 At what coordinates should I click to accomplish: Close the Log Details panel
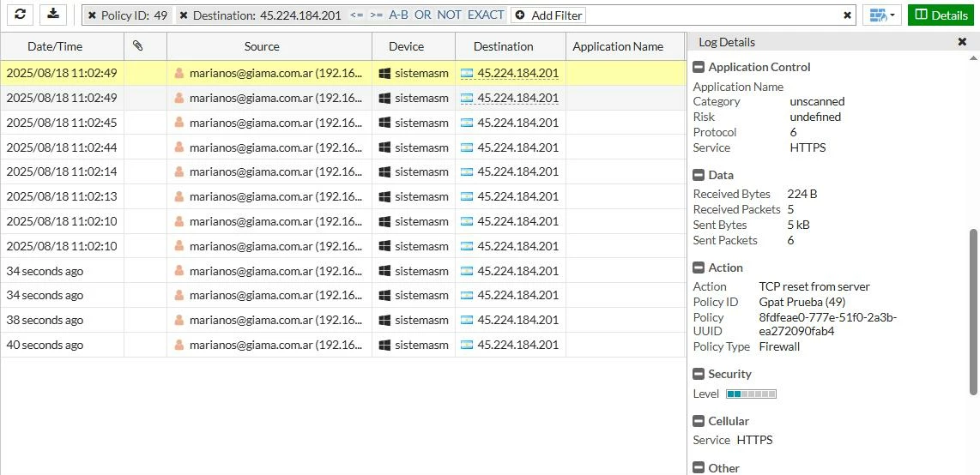tap(963, 42)
